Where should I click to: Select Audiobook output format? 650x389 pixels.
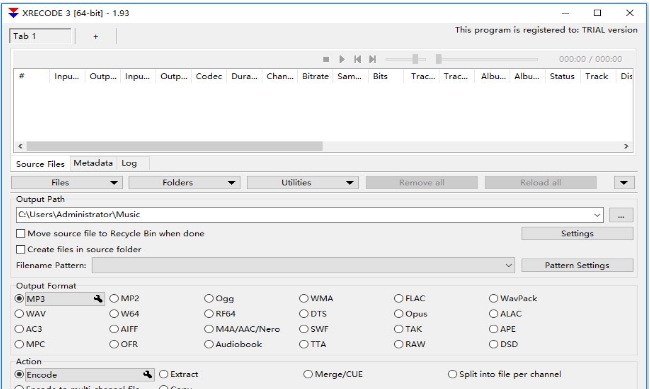coord(233,344)
